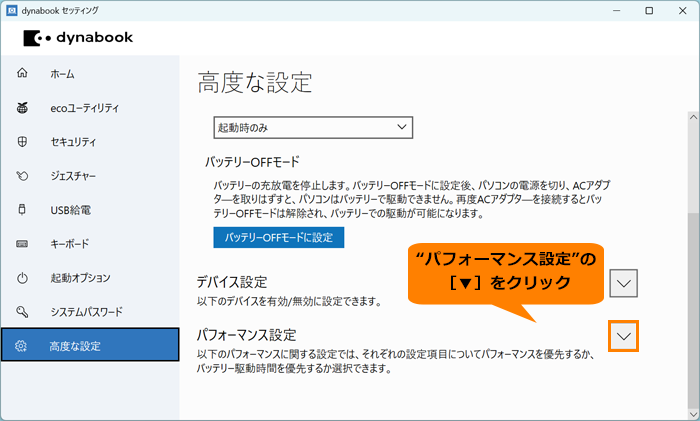This screenshot has height=421, width=700.
Task: Open the 起動時のみ dropdown
Action: 313,128
